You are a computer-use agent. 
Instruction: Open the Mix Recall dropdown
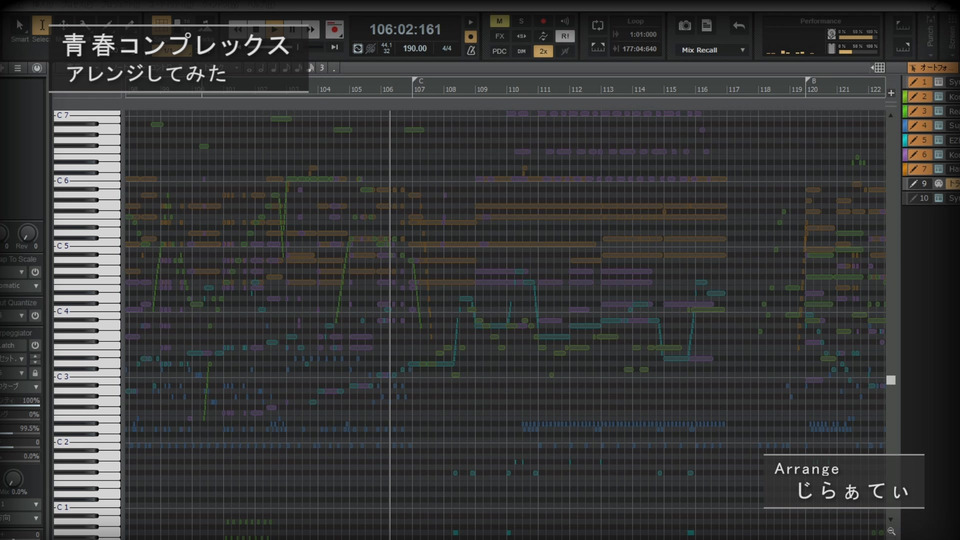(711, 50)
